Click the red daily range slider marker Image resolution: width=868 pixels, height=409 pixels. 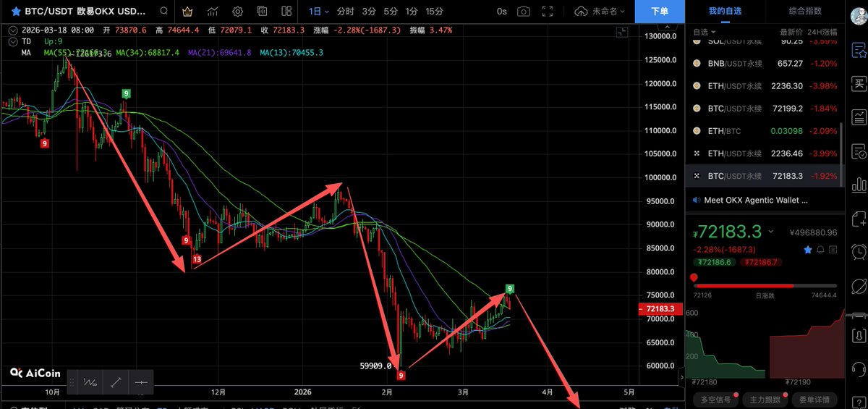(694, 278)
